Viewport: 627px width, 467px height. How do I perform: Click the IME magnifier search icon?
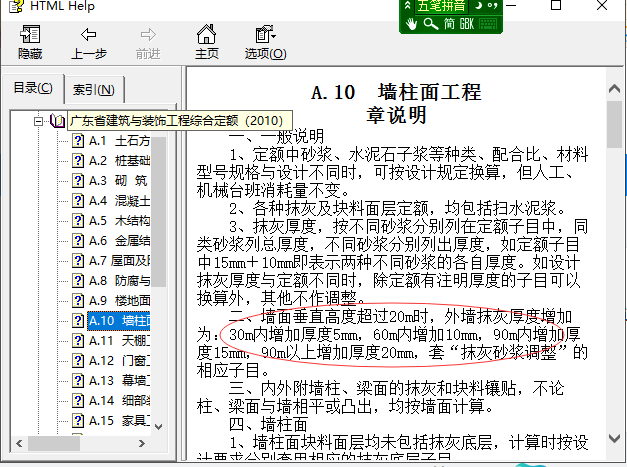[431, 24]
